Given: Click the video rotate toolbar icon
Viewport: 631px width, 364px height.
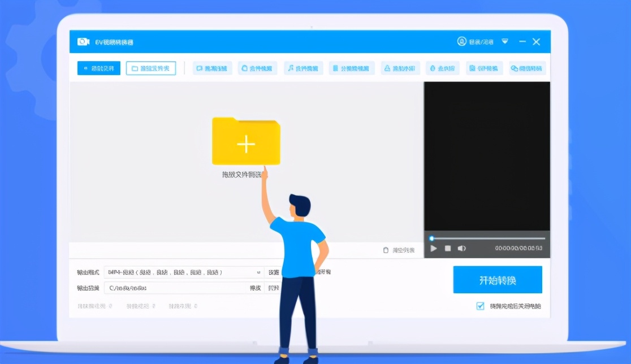Looking at the screenshot, I should [485, 68].
